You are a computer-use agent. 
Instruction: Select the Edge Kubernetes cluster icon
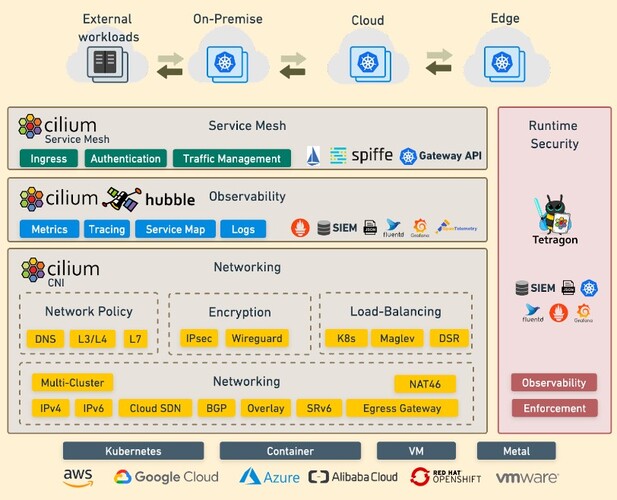pos(504,64)
